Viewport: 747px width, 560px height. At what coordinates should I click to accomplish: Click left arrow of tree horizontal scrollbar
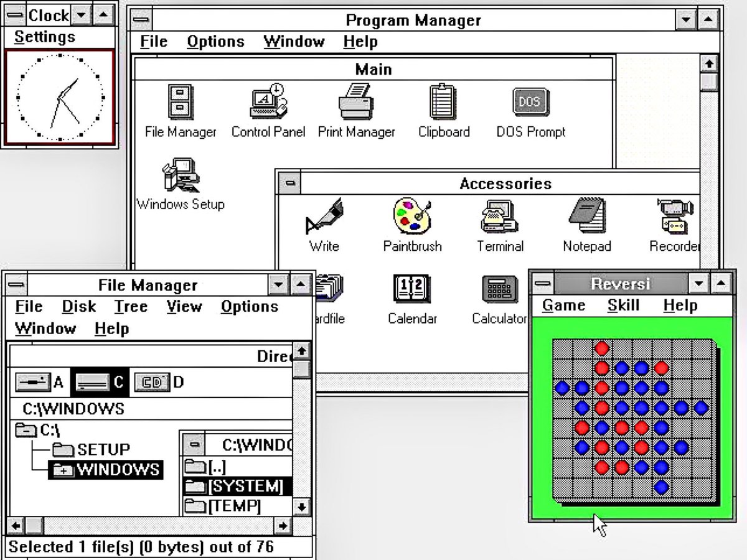pos(16,526)
